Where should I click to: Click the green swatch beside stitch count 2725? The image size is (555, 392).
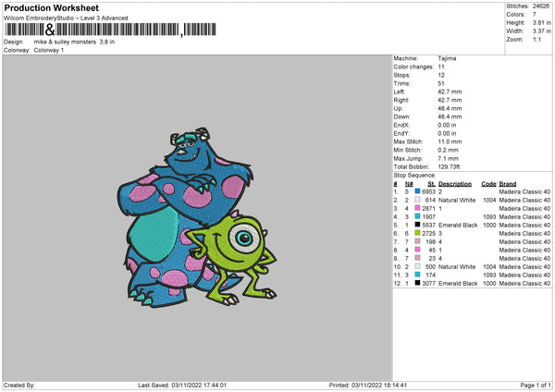[x=417, y=233]
